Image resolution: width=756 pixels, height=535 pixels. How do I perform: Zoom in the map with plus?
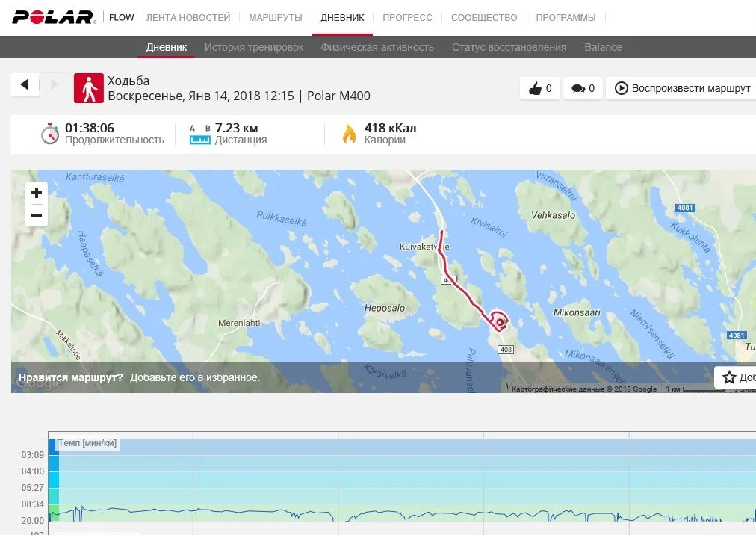(x=37, y=193)
